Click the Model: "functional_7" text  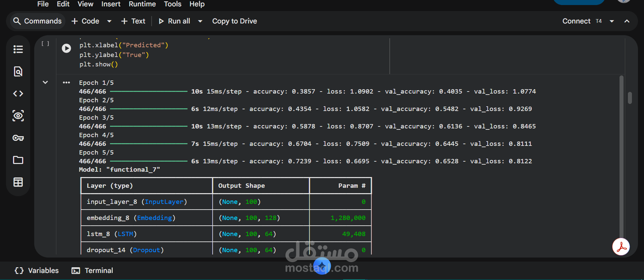[119, 170]
